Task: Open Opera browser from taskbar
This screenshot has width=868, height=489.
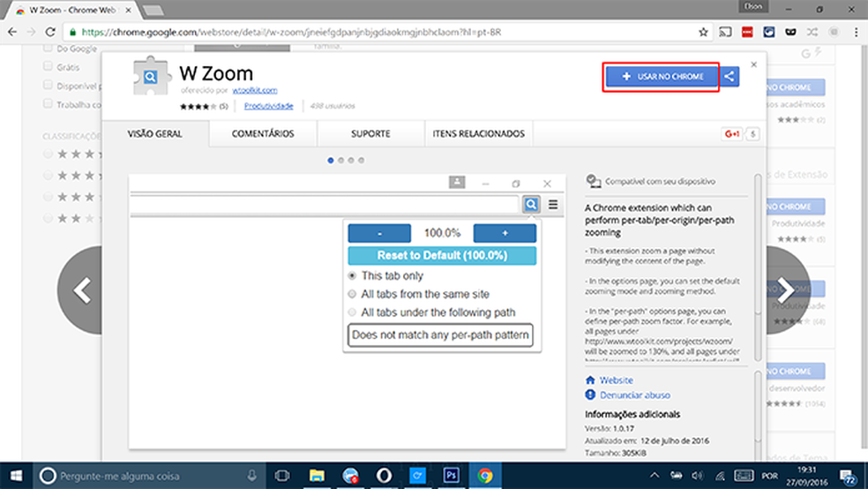Action: [x=385, y=476]
